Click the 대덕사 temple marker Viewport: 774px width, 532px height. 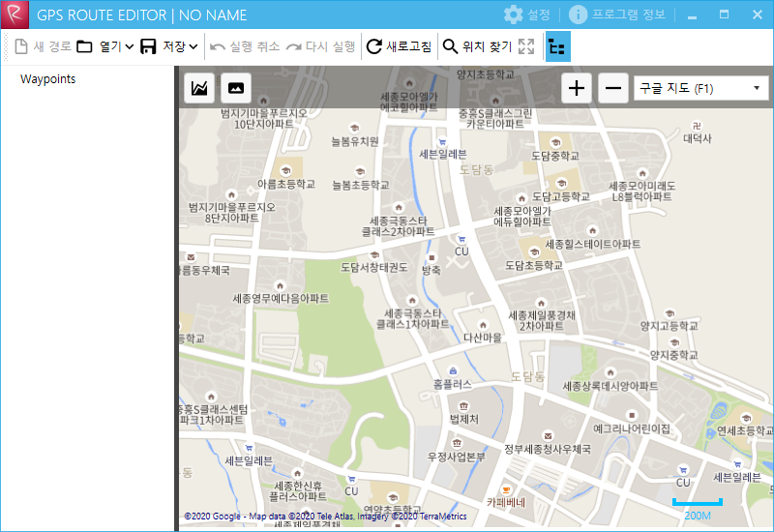697,126
